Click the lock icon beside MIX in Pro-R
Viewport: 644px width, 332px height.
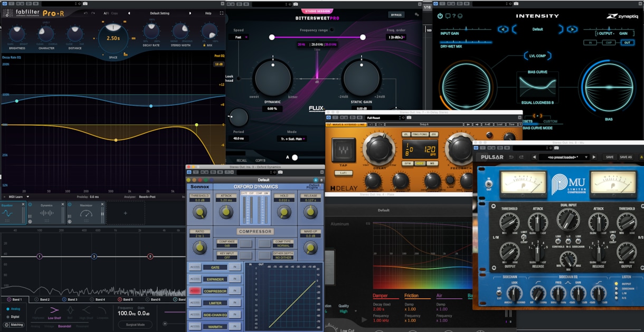pos(204,45)
